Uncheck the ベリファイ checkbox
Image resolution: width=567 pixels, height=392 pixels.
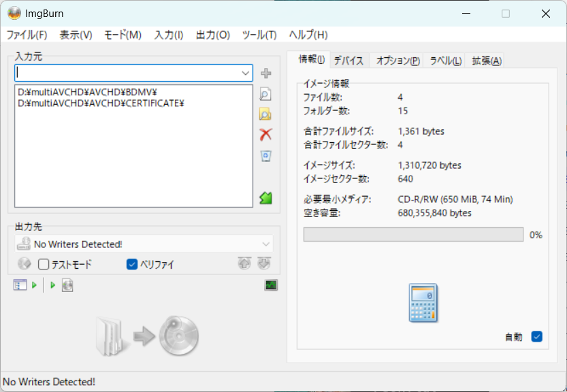(132, 264)
